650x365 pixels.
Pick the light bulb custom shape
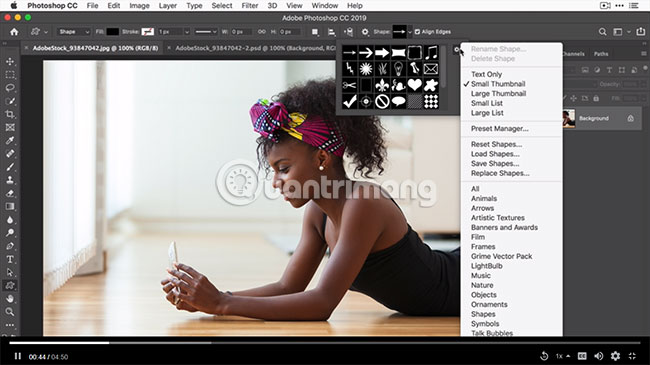398,69
